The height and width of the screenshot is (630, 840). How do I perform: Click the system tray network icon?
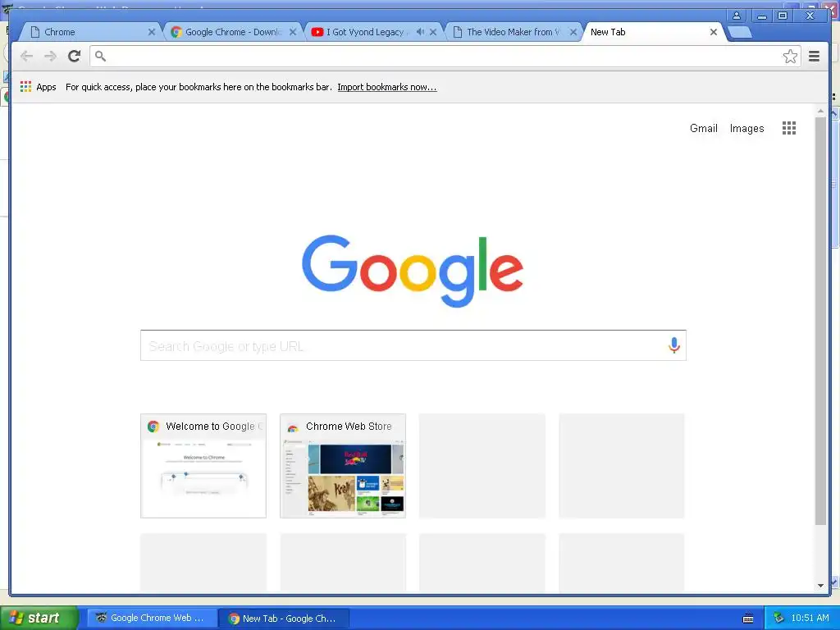coord(778,618)
